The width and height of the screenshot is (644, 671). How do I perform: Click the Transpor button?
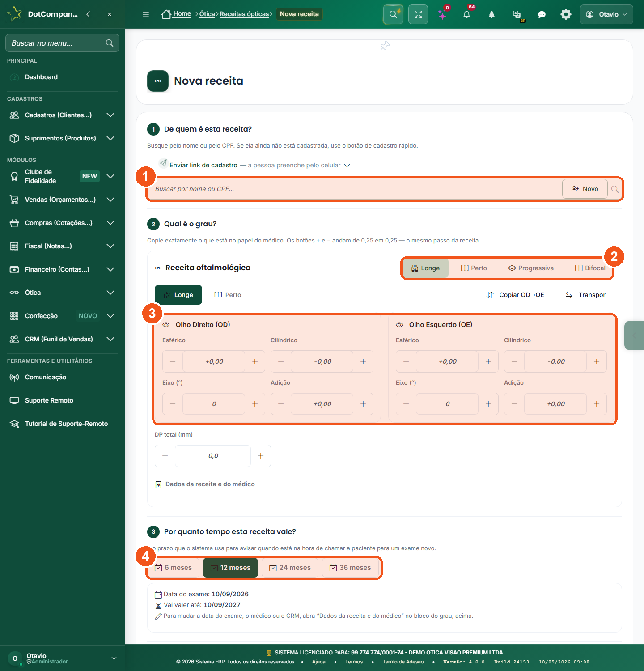coord(586,295)
